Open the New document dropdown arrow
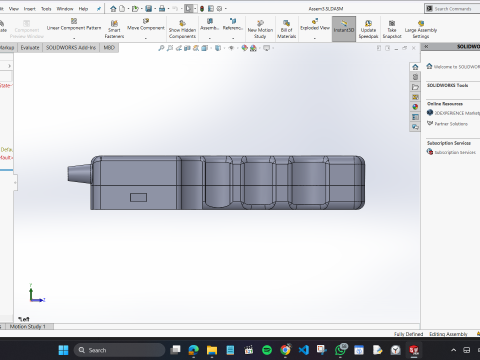The width and height of the screenshot is (480, 360). click(128, 9)
